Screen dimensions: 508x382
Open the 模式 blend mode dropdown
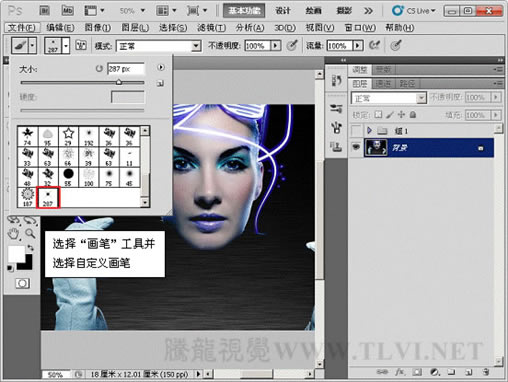tap(158, 46)
